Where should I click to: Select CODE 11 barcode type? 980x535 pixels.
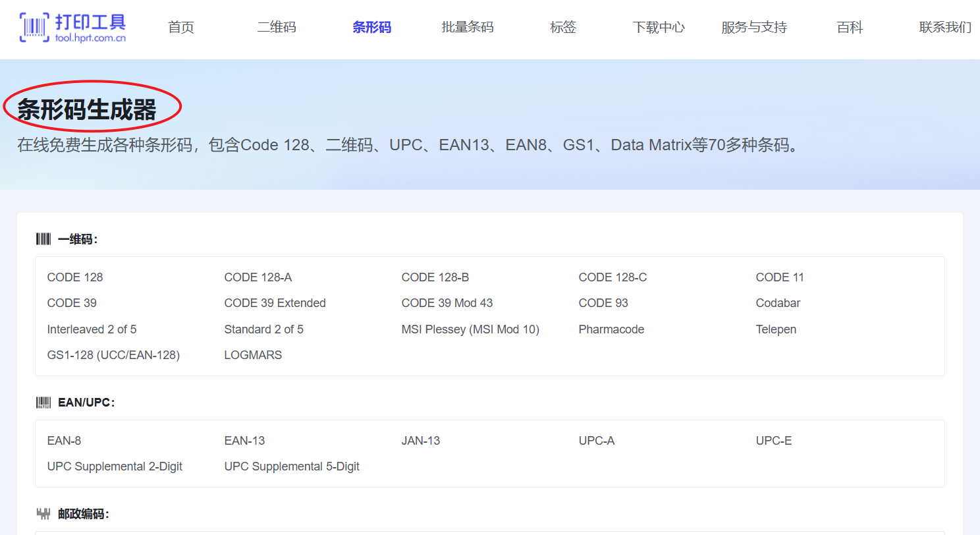(780, 277)
